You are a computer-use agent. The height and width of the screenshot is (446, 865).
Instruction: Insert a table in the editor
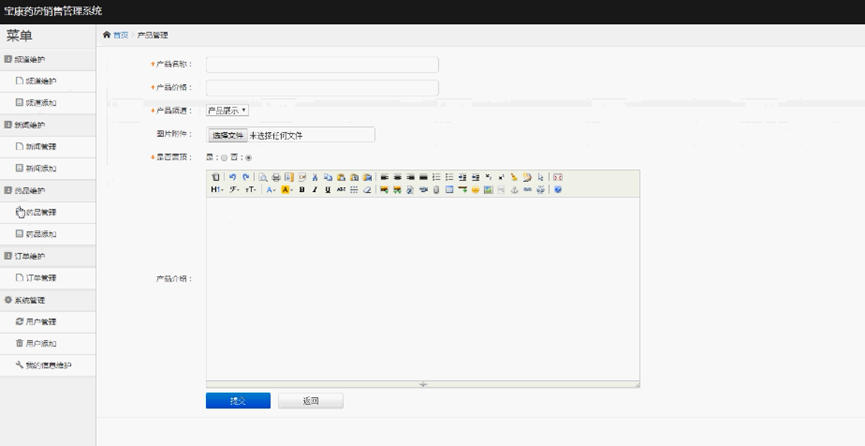point(449,190)
